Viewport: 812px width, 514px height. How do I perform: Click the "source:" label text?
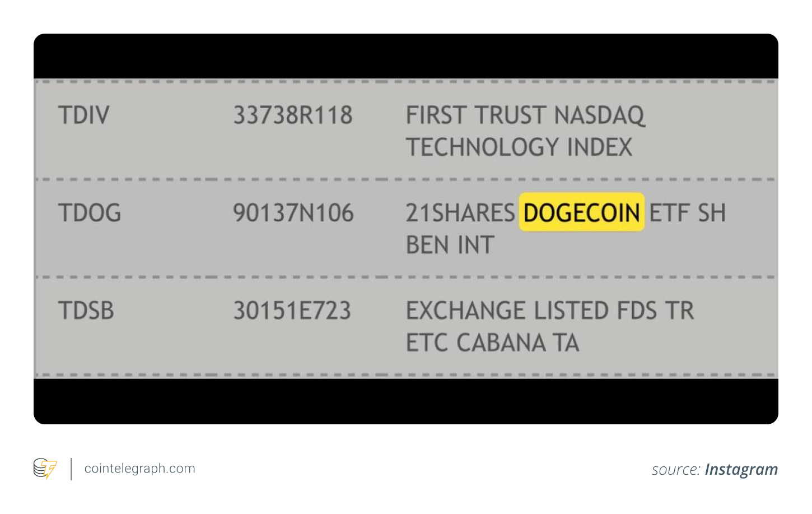pos(676,470)
